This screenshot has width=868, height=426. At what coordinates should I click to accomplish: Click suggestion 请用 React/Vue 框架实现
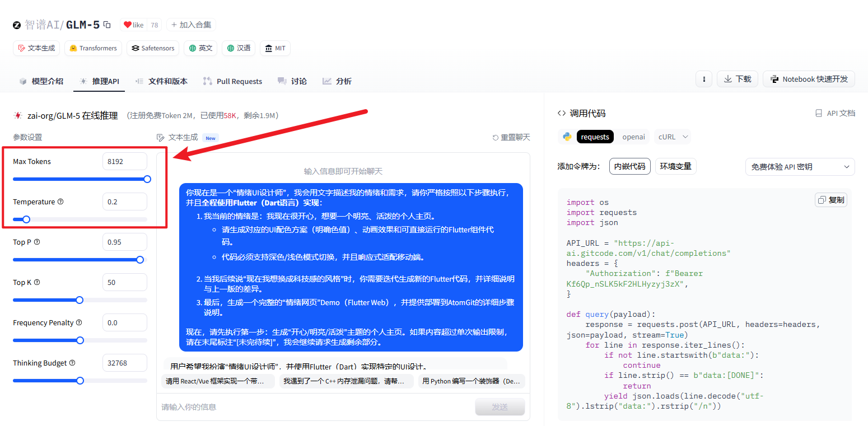point(218,381)
